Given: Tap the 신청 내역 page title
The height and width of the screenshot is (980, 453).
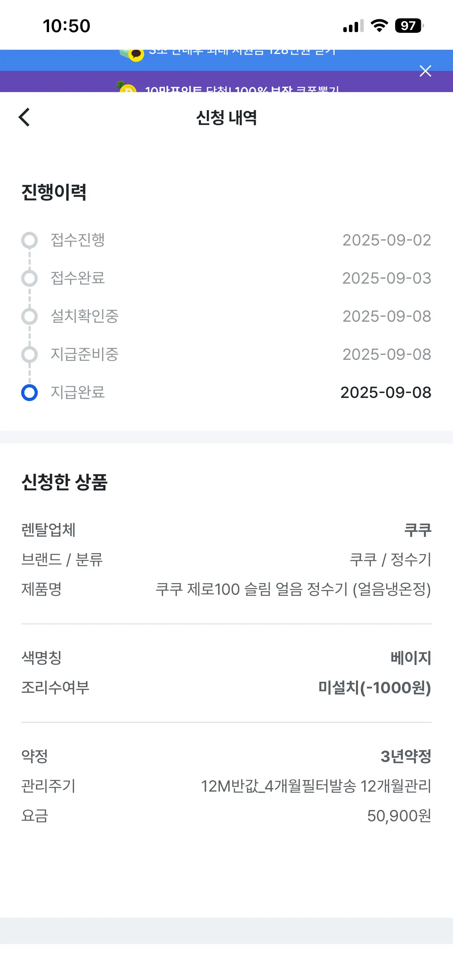Looking at the screenshot, I should (x=226, y=117).
